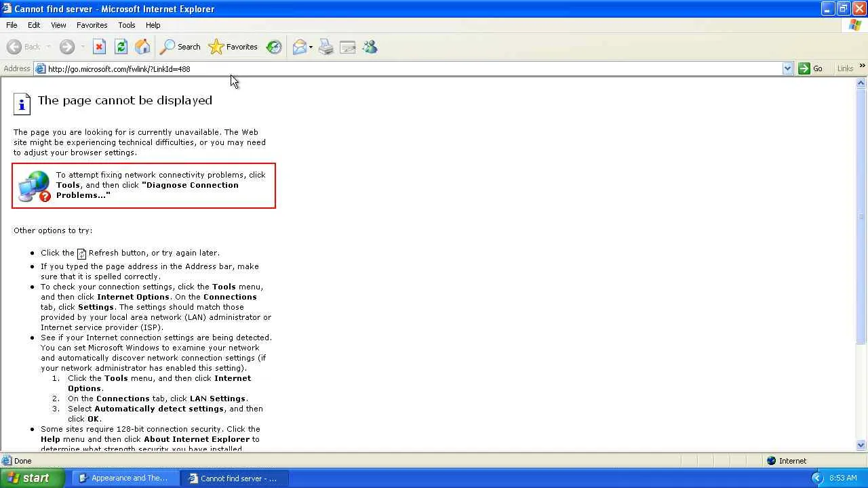Open the Tools menu
This screenshot has height=488, width=868.
coord(127,25)
